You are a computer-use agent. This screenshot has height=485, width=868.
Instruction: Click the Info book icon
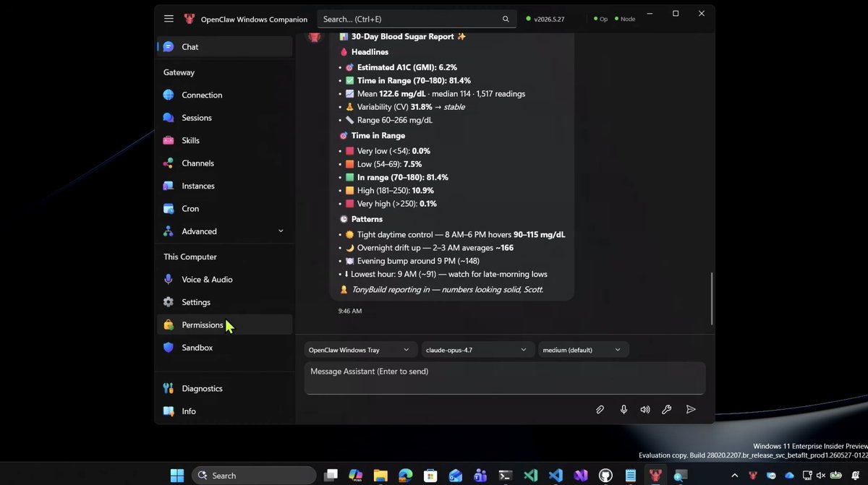coord(169,411)
